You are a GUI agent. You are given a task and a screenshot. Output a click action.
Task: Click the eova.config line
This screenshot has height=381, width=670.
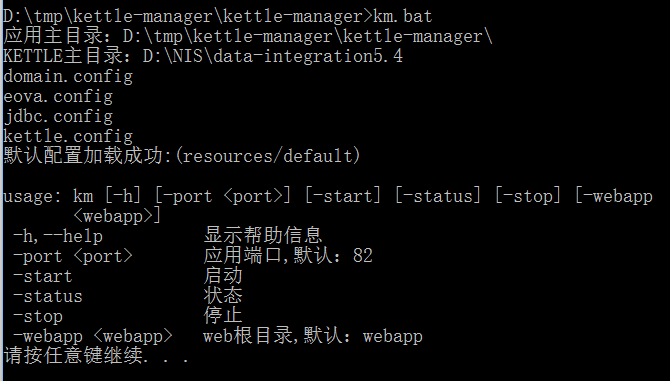pos(58,97)
